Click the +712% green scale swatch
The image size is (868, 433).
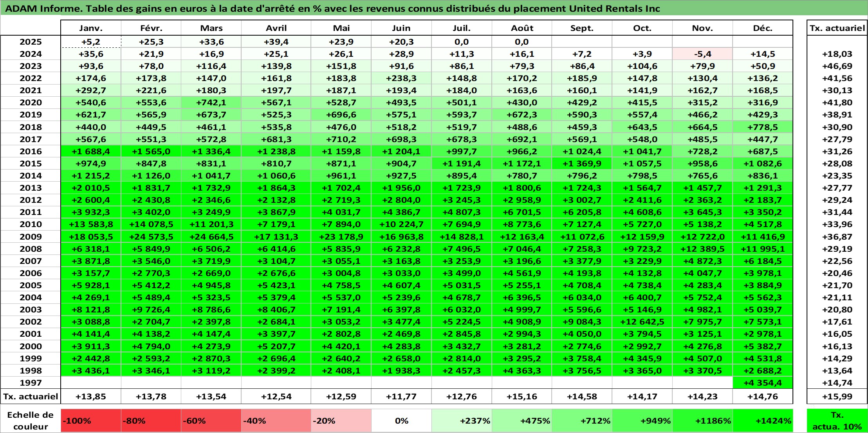[582, 420]
